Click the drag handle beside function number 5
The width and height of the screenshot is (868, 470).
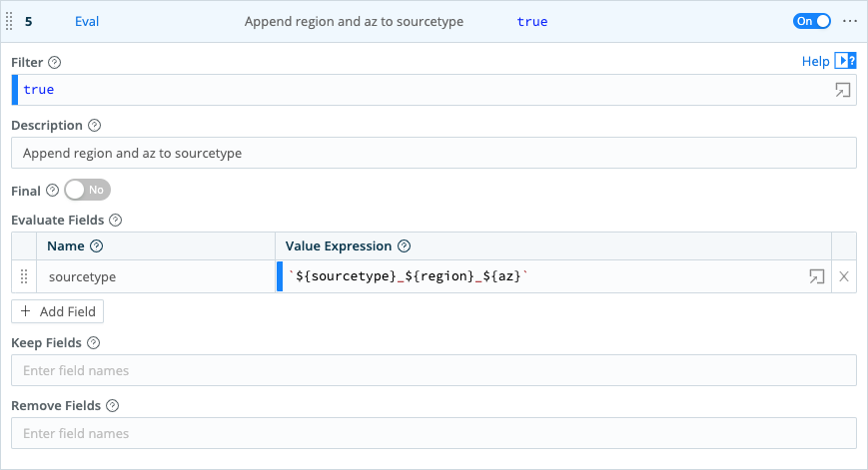[12, 21]
